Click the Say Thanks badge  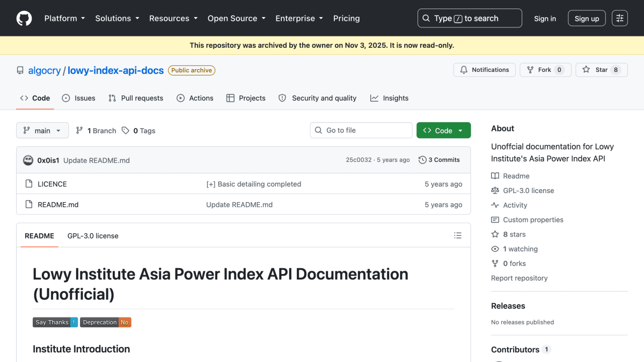point(55,322)
